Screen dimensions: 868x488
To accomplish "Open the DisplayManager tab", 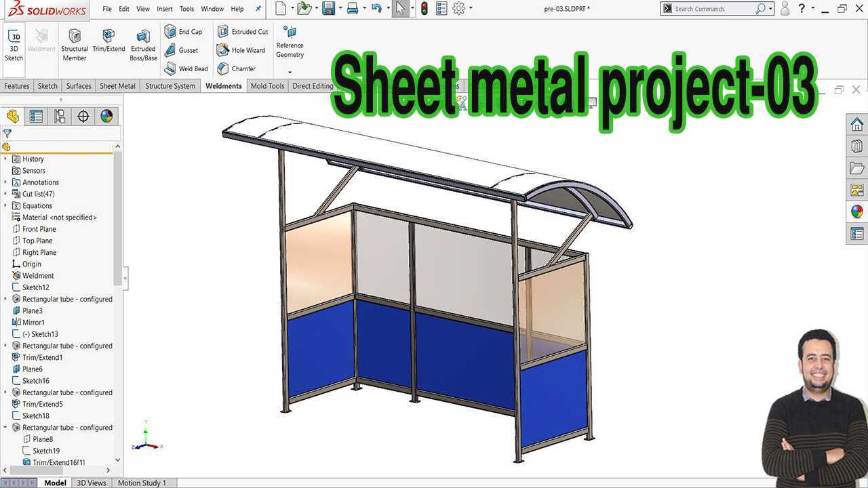I will coord(106,117).
